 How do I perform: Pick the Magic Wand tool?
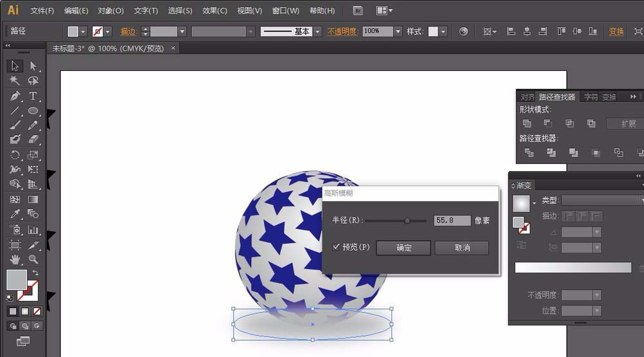(15, 80)
